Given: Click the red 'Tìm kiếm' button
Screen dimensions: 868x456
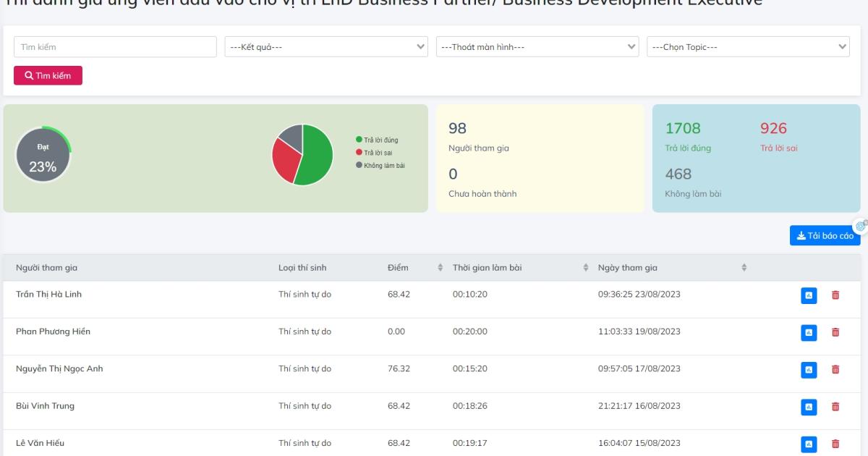Looking at the screenshot, I should click(48, 75).
